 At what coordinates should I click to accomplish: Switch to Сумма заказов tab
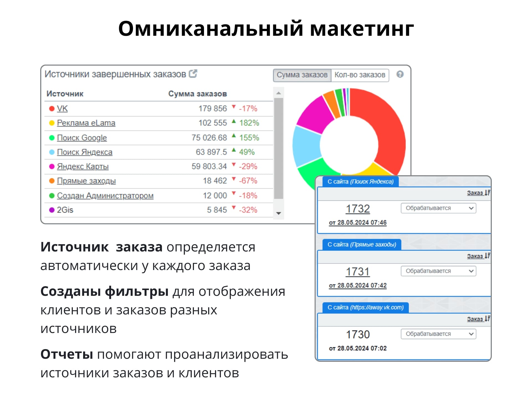tap(302, 75)
